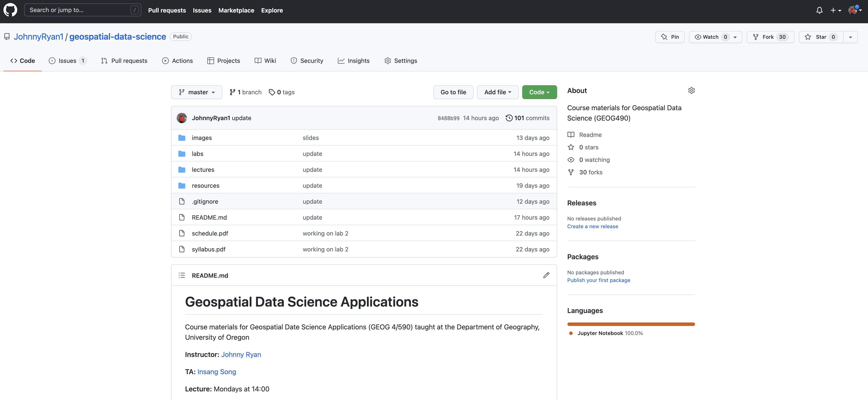Open the Insang Song TA link

tap(217, 372)
